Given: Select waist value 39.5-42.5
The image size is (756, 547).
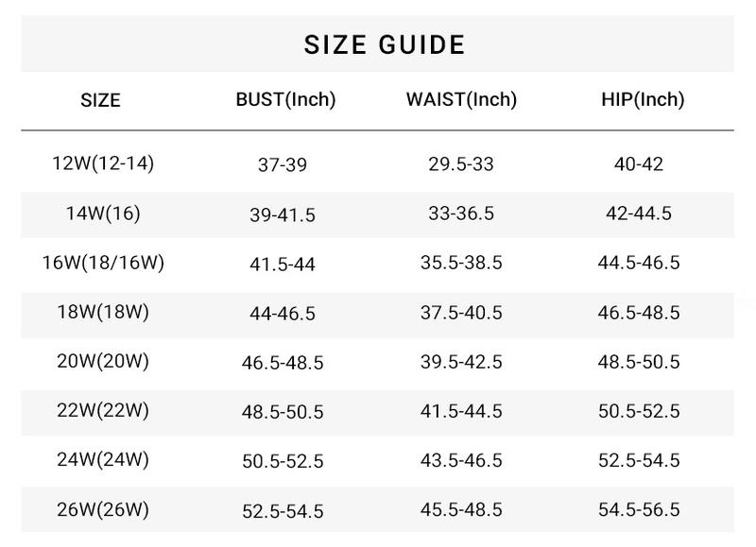Looking at the screenshot, I should pyautogui.click(x=461, y=362).
